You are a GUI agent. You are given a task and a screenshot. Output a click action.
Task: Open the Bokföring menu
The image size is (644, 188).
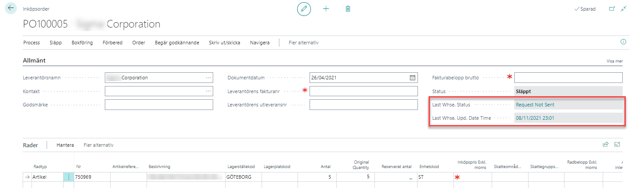[82, 43]
